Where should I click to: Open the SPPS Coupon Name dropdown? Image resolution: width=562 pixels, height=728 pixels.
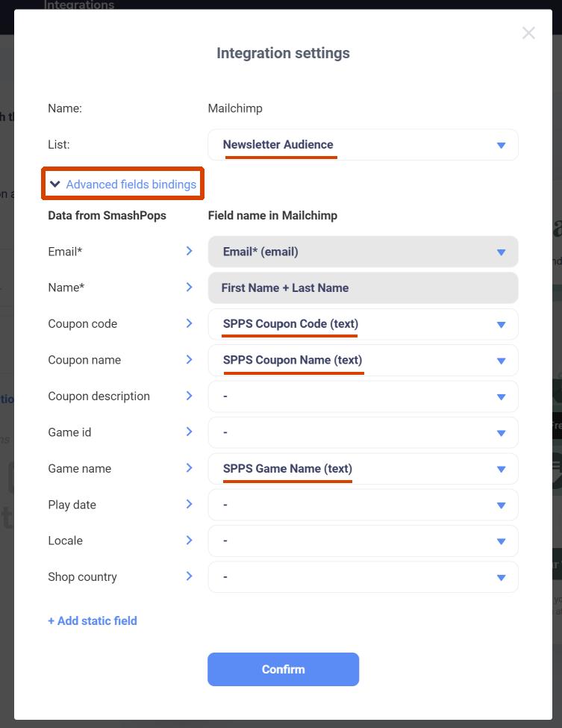pyautogui.click(x=363, y=361)
